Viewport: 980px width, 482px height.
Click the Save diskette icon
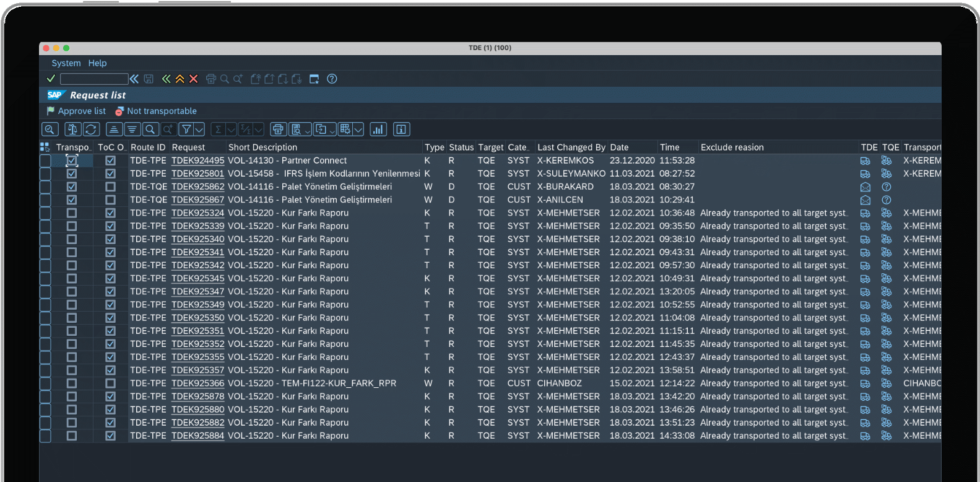(149, 79)
